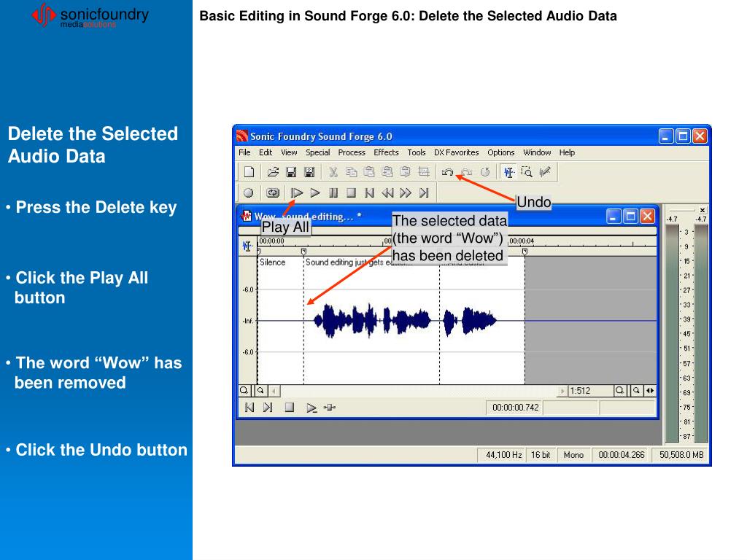
Task: Click the Mono channels status field
Action: click(x=573, y=455)
